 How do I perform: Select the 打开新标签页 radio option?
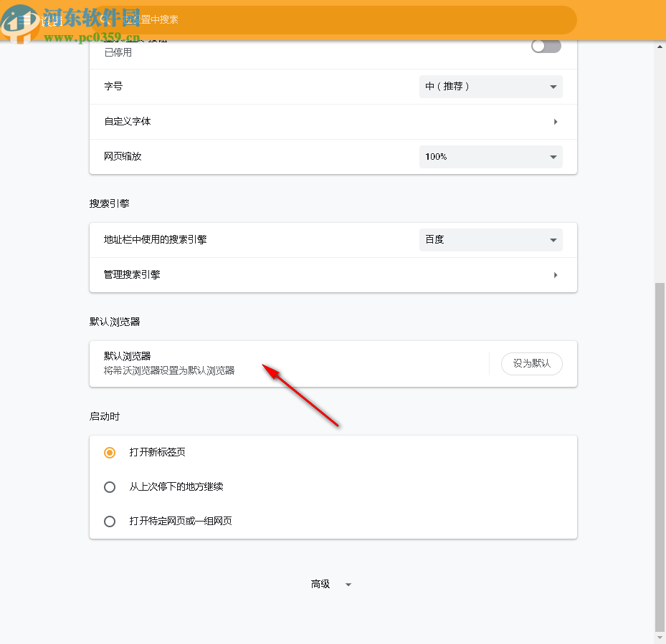[110, 453]
